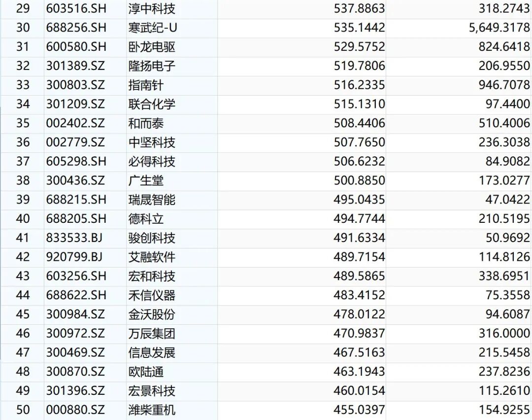Select stock code 688215.SH
Screen dimensions: 532x420
point(76,199)
